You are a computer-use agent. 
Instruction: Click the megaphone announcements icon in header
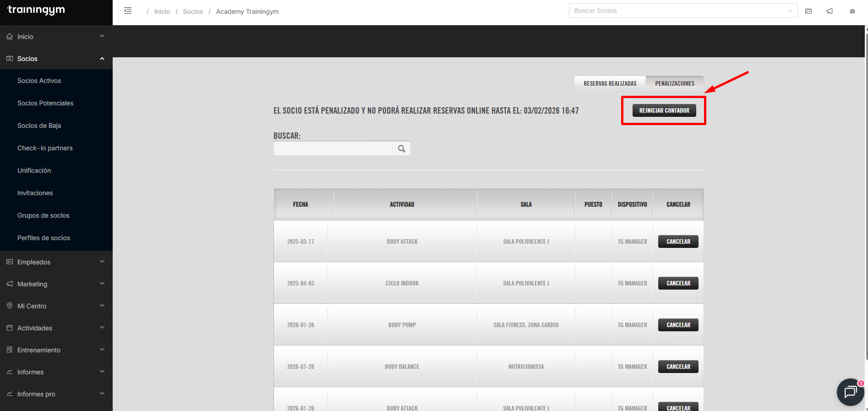(x=830, y=11)
